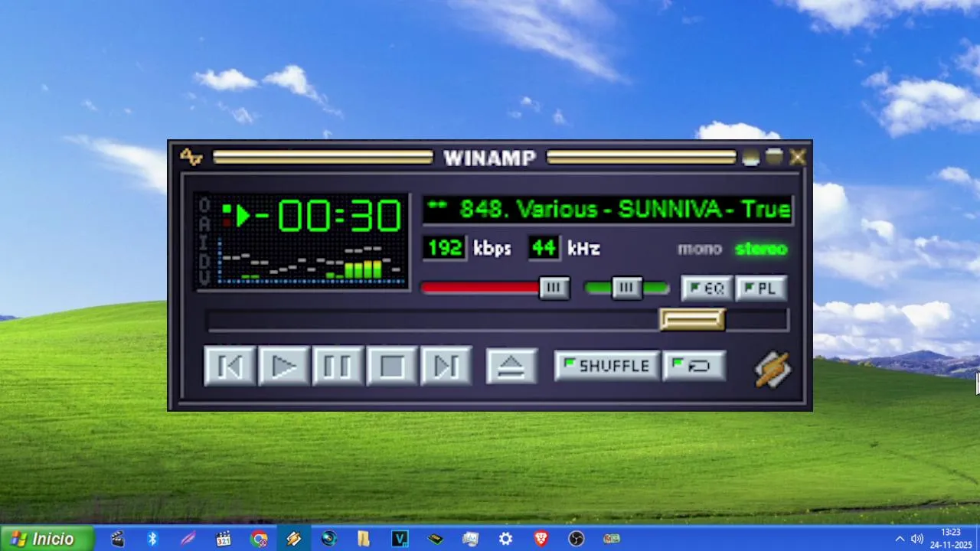Click the volume speaker tray icon
The width and height of the screenshot is (980, 551).
[917, 539]
